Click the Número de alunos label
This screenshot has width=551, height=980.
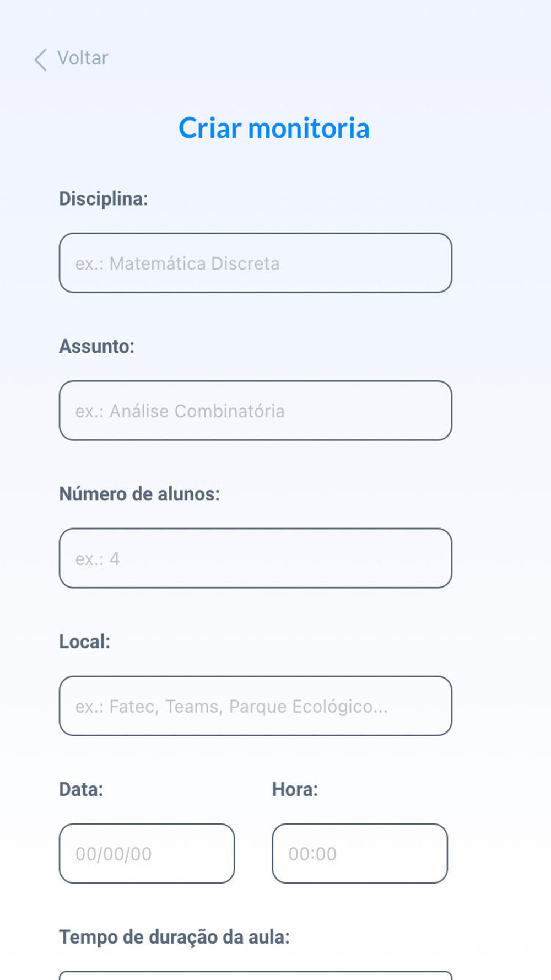click(139, 494)
